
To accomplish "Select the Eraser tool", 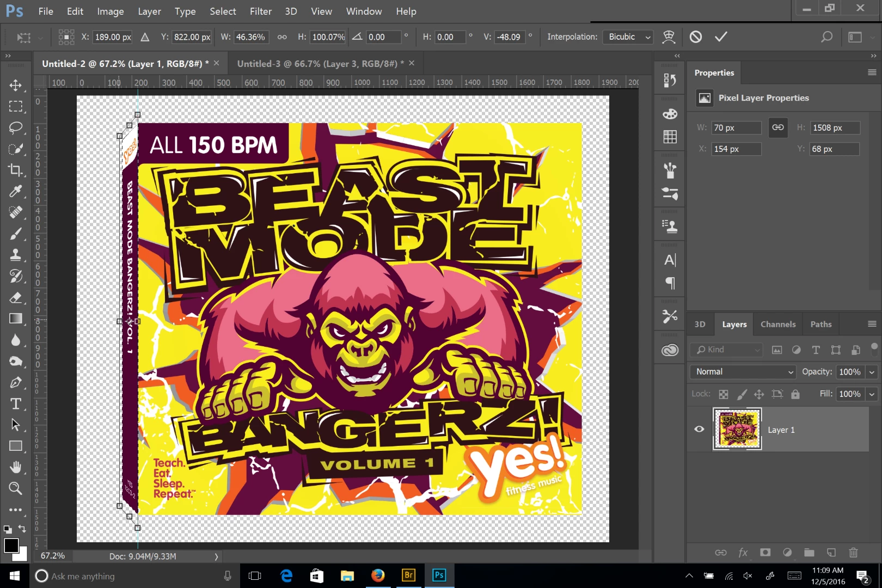I will 15,297.
